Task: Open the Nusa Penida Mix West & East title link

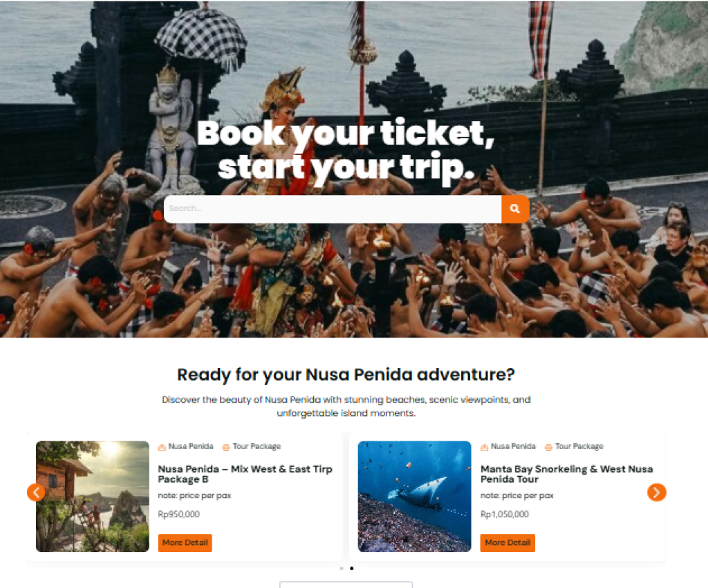Action: (x=245, y=474)
